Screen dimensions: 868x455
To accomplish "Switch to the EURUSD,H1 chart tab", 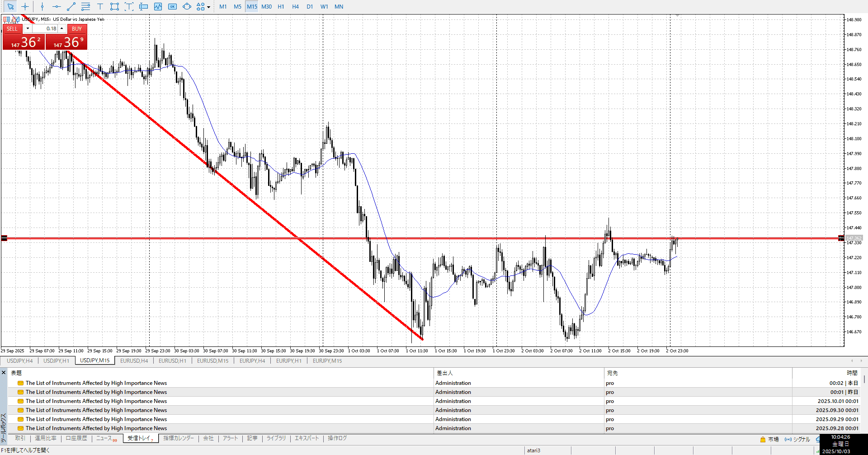I will tap(172, 361).
